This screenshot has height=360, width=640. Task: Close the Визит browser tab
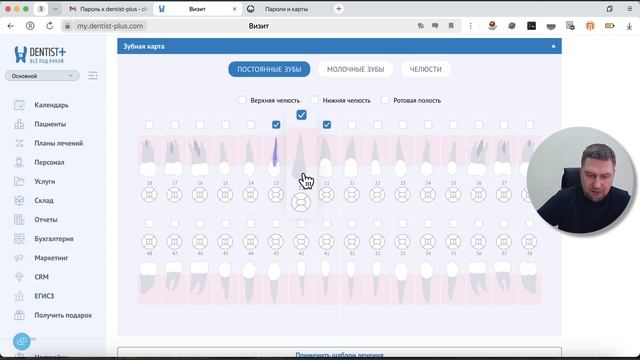[x=235, y=9]
